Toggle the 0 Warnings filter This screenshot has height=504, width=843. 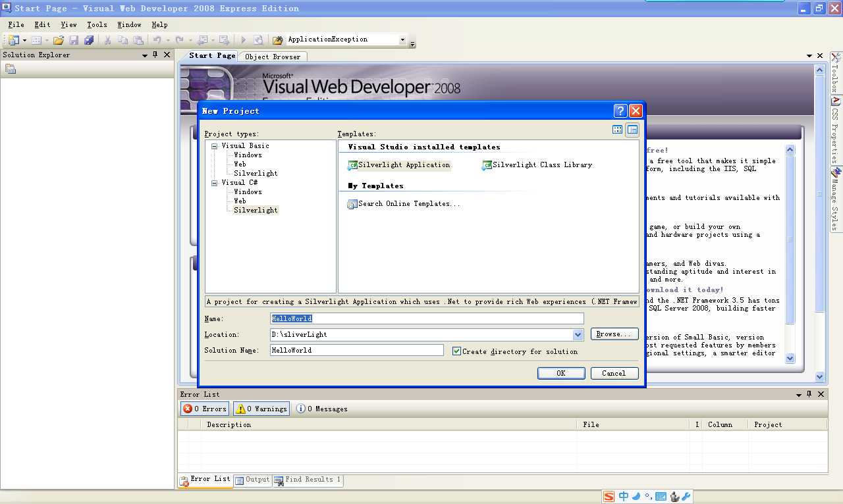[x=261, y=409]
